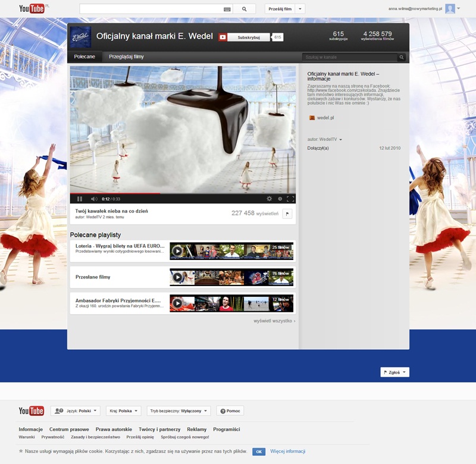Click the Szukaj w kanale field
Viewport: 476px width, 464px height.
[x=349, y=57]
